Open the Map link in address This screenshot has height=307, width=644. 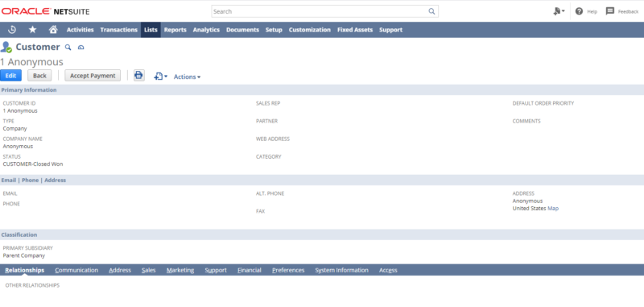click(x=553, y=209)
